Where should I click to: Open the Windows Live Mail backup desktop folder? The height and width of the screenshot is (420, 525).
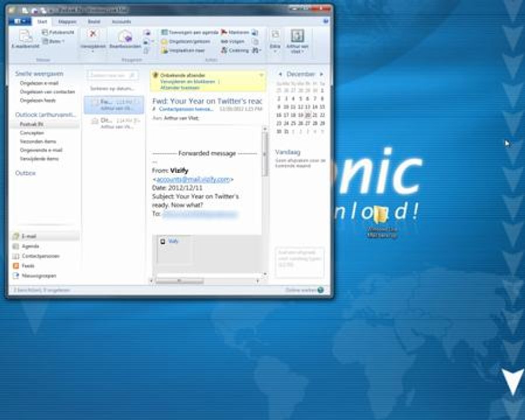coord(381,222)
